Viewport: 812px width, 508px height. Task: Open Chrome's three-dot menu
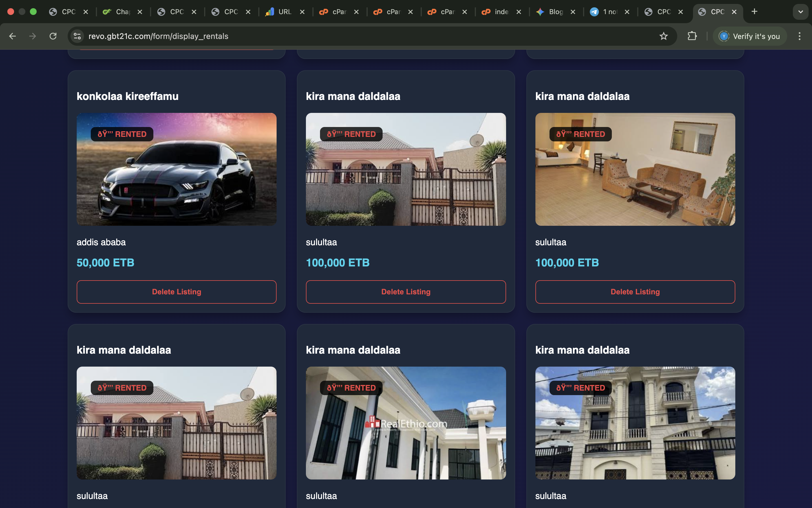tap(800, 36)
